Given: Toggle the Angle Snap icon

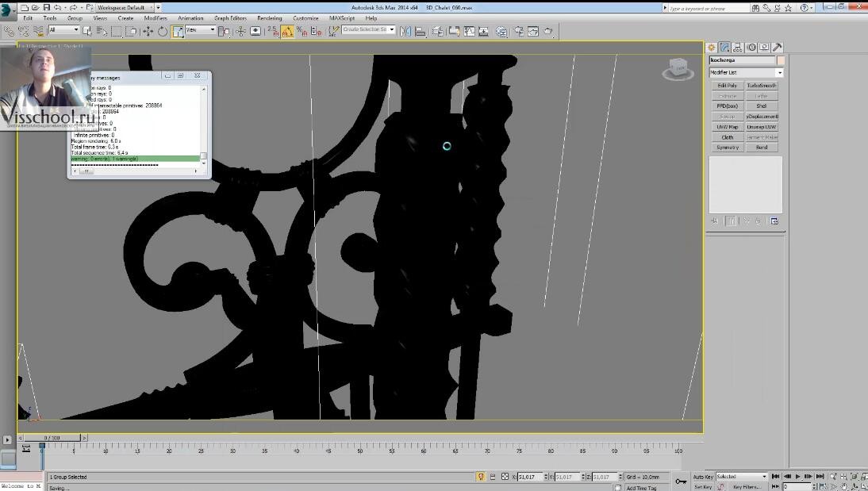Looking at the screenshot, I should [x=287, y=31].
